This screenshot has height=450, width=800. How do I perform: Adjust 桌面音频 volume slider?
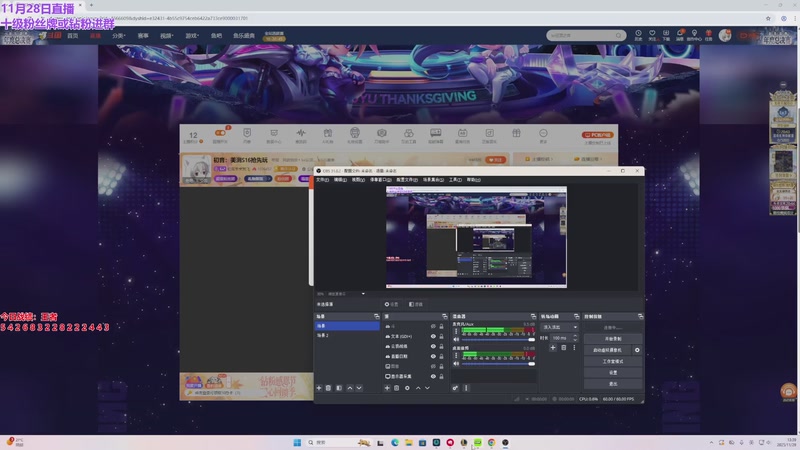[497, 364]
